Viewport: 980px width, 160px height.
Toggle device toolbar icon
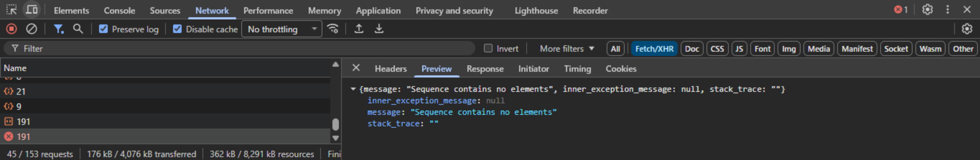tap(32, 10)
